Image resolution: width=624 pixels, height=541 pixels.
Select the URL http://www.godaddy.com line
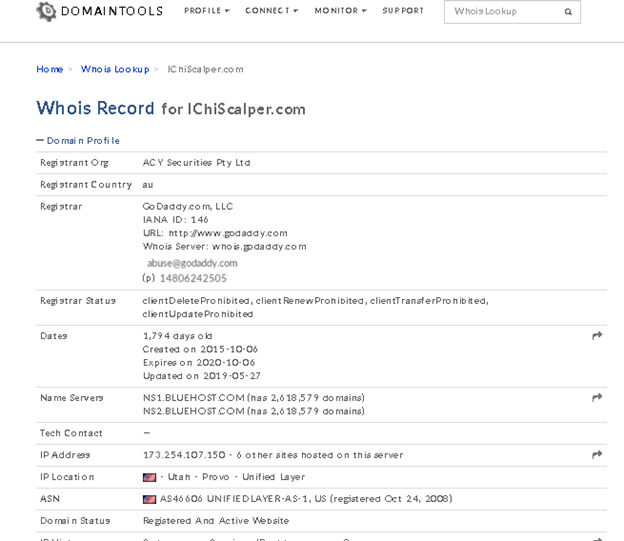215,233
